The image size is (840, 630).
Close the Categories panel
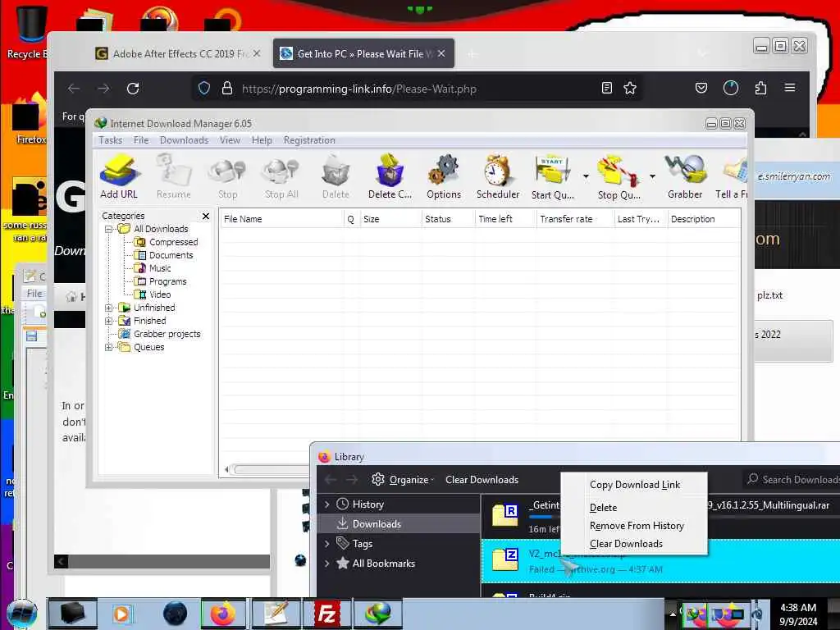click(206, 216)
